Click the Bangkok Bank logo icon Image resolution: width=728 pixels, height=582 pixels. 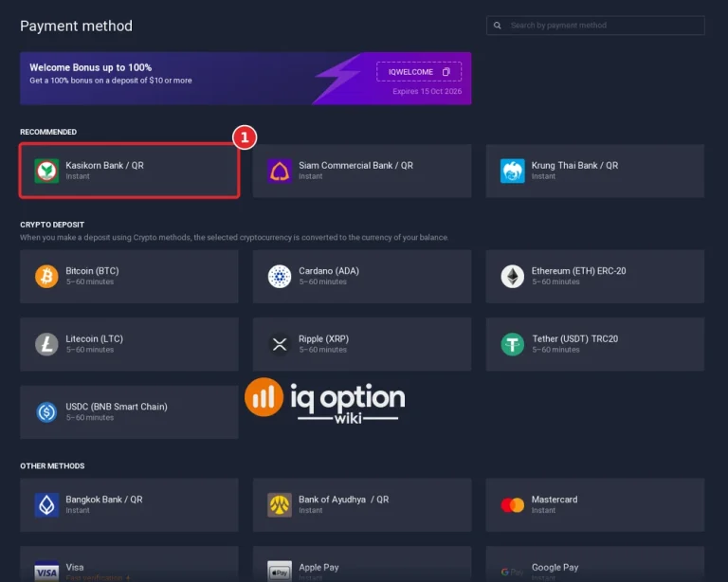pos(46,505)
